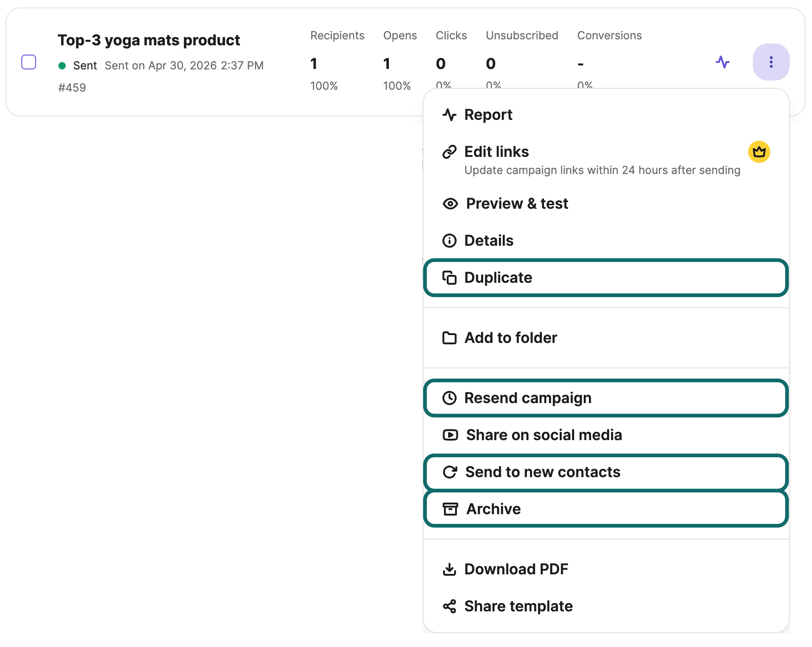812x647 pixels.
Task: Click the Edit links menu text
Action: pyautogui.click(x=496, y=152)
